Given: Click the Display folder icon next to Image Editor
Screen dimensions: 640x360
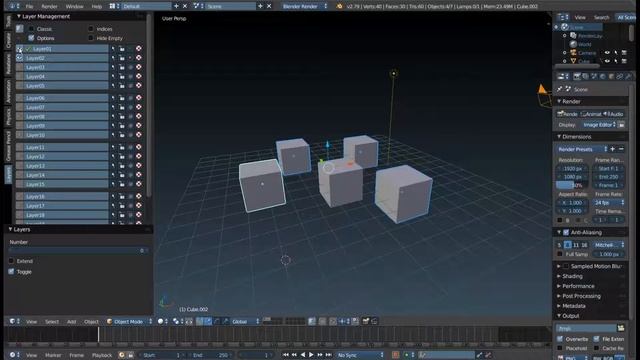Looking at the screenshot, I should click(x=621, y=124).
